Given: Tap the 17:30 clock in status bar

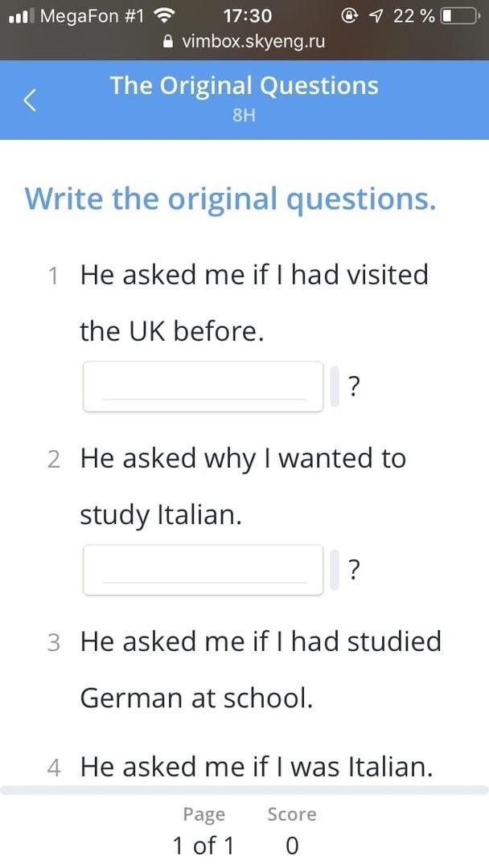Looking at the screenshot, I should [247, 15].
